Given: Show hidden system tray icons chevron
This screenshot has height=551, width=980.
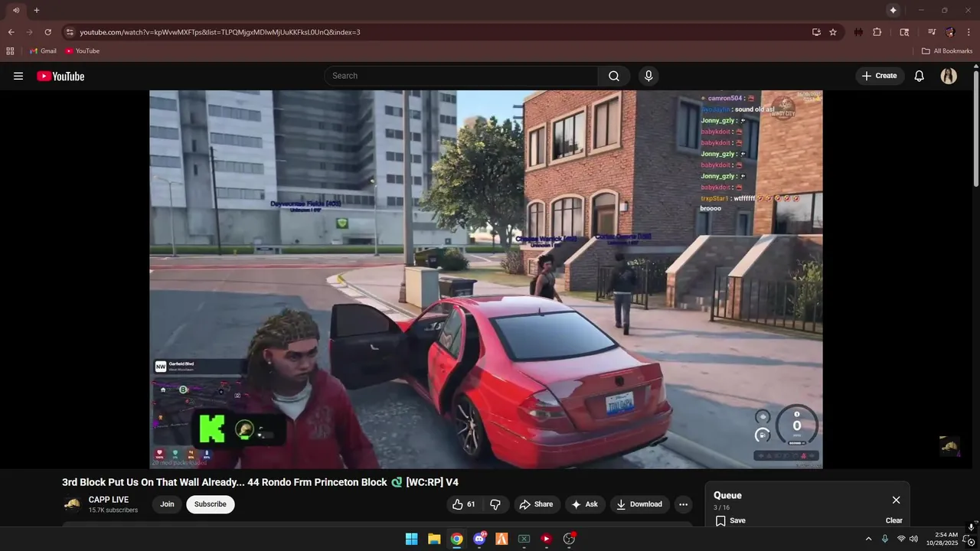Looking at the screenshot, I should 868,539.
